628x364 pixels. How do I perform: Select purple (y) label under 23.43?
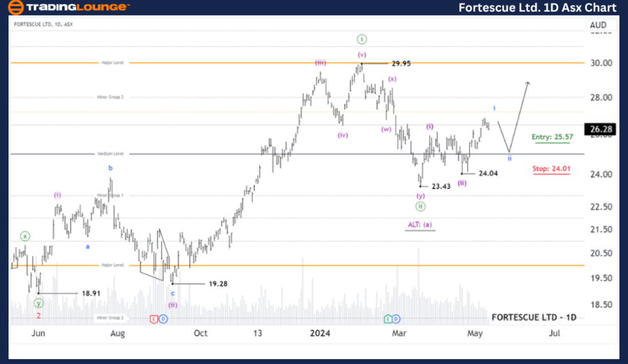(421, 195)
